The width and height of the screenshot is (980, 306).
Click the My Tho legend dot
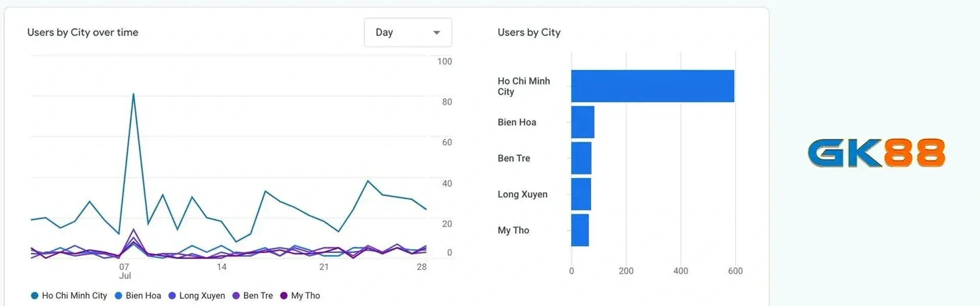click(284, 296)
